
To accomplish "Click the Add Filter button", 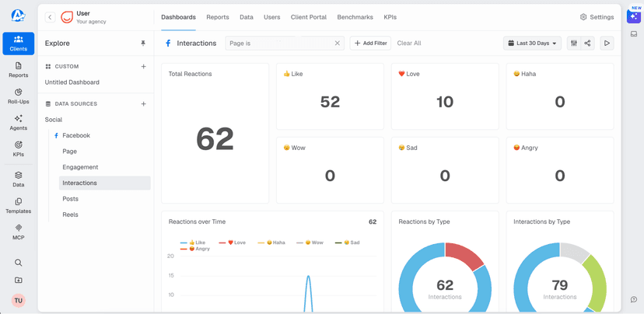I will point(370,43).
